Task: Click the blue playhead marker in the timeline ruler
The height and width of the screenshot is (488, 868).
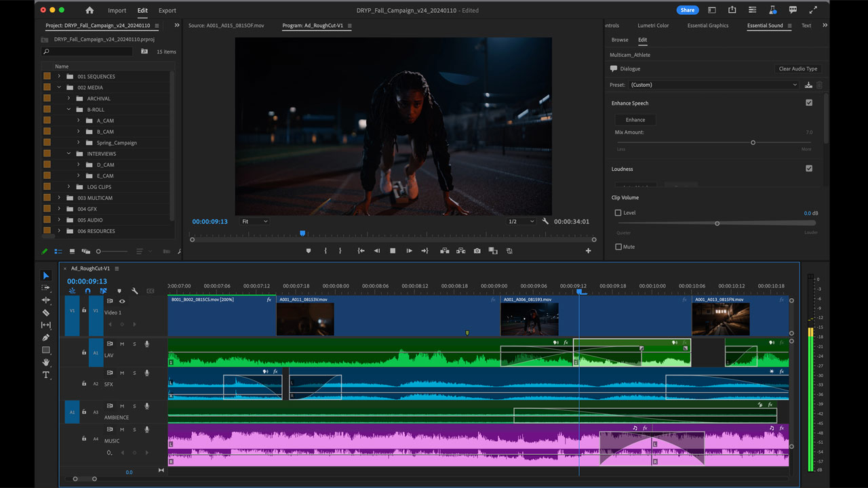Action: (x=580, y=290)
